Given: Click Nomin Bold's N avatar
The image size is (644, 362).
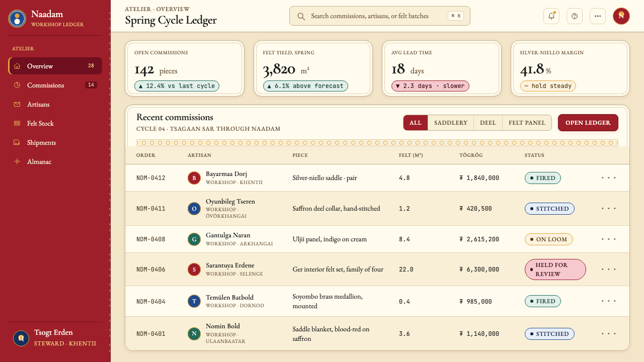Looking at the screenshot, I should (194, 333).
